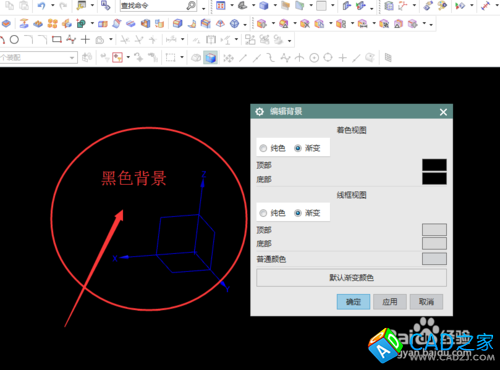Pick shaded view 底部 black color swatch
The width and height of the screenshot is (500, 370).
(x=434, y=179)
